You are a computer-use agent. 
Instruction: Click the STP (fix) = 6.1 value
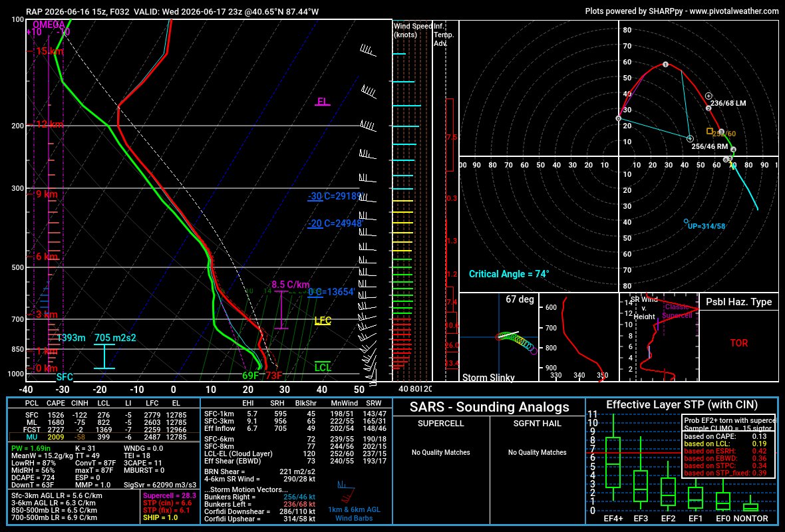click(167, 510)
